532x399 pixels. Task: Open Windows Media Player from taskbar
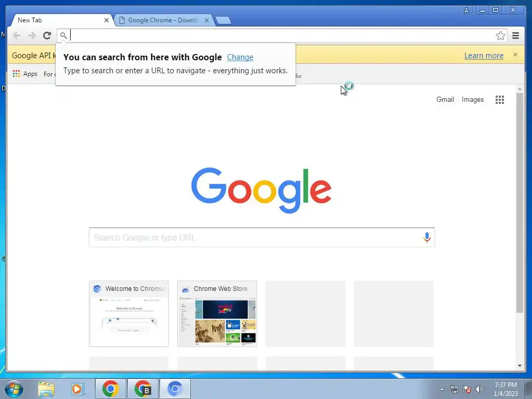pyautogui.click(x=77, y=389)
